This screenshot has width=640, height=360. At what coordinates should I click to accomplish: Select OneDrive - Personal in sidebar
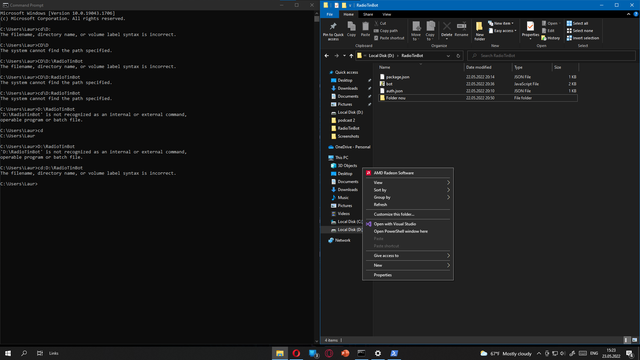pos(349,147)
